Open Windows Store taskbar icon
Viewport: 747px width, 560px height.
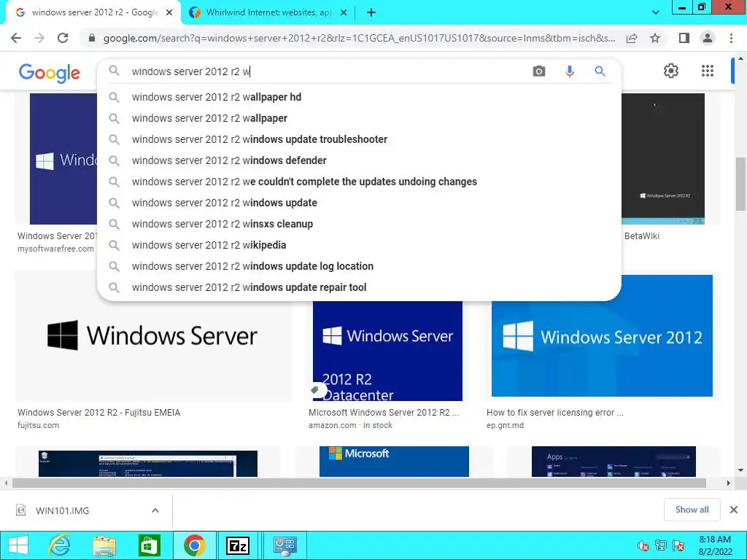coord(149,545)
